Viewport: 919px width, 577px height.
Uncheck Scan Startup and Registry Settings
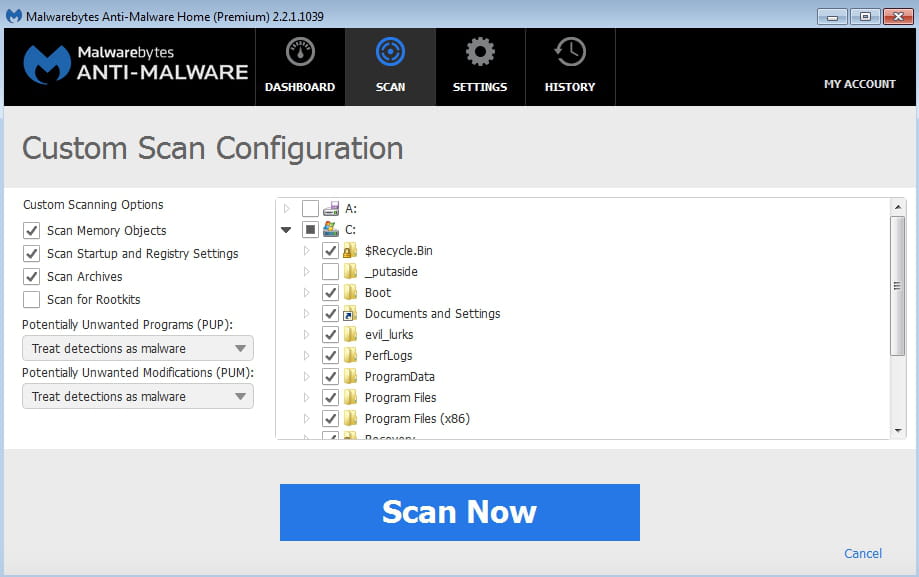[x=32, y=254]
